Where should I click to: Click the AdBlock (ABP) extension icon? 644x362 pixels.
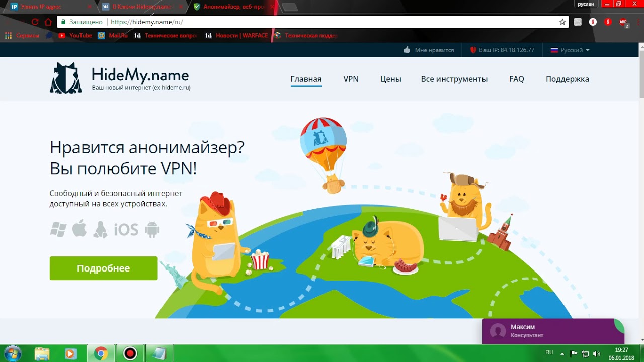coord(623,22)
